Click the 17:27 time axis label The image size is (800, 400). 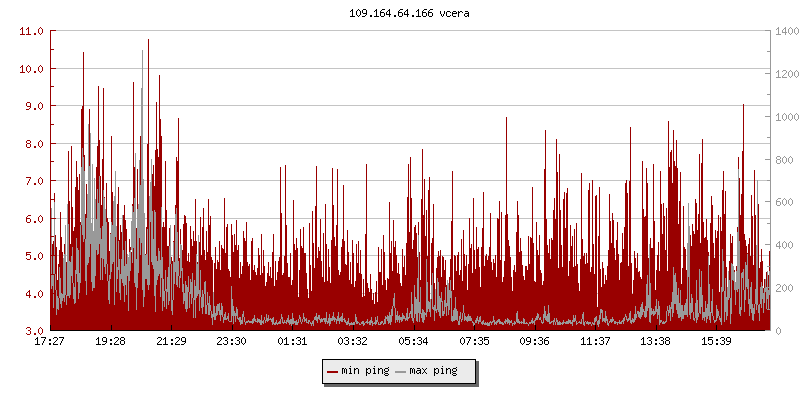click(50, 341)
